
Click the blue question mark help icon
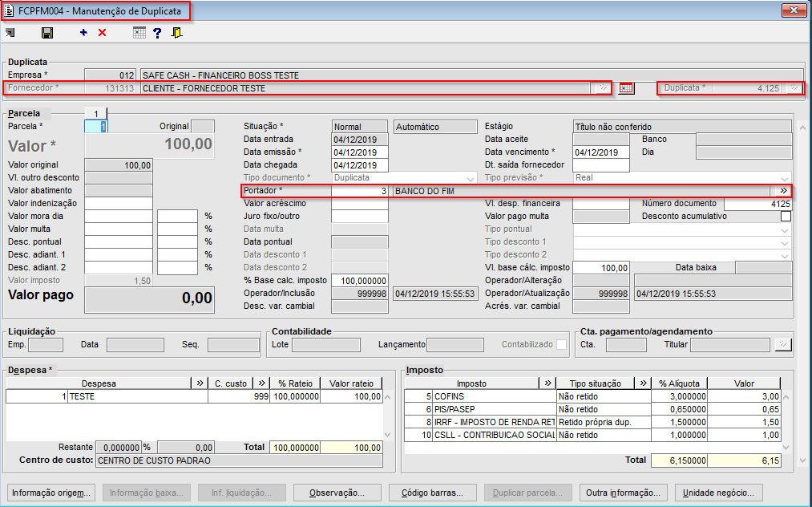[x=157, y=33]
